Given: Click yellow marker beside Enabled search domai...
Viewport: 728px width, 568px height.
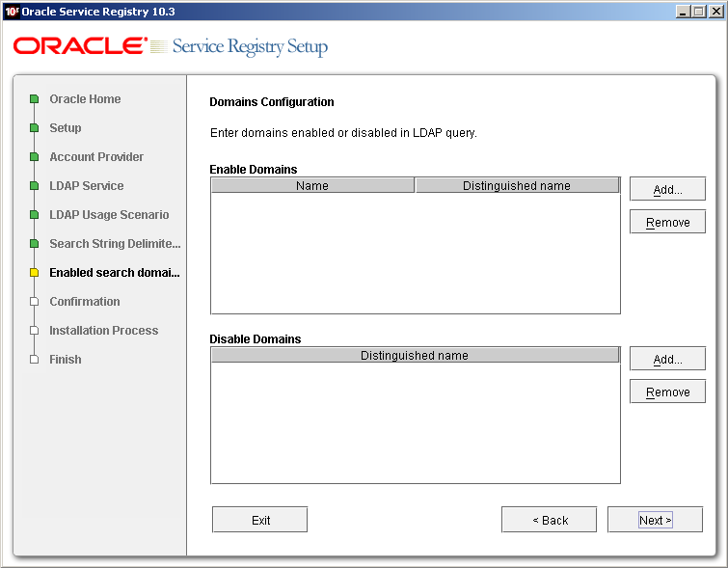Looking at the screenshot, I should click(x=34, y=272).
